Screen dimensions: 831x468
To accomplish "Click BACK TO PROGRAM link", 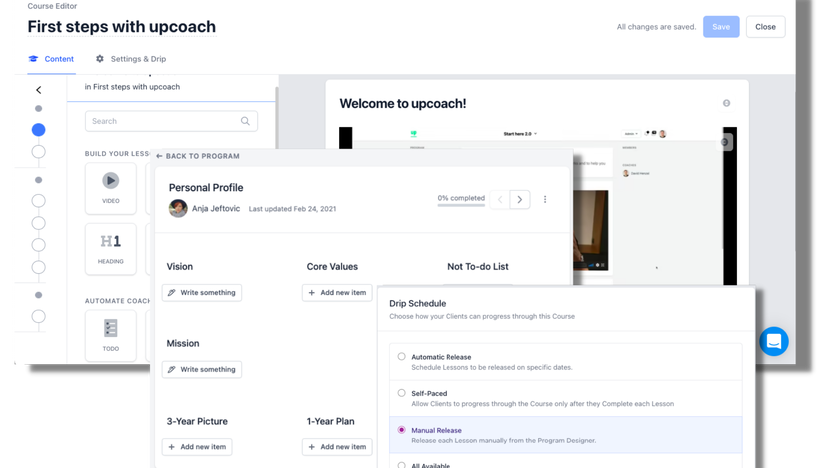I will tap(198, 156).
